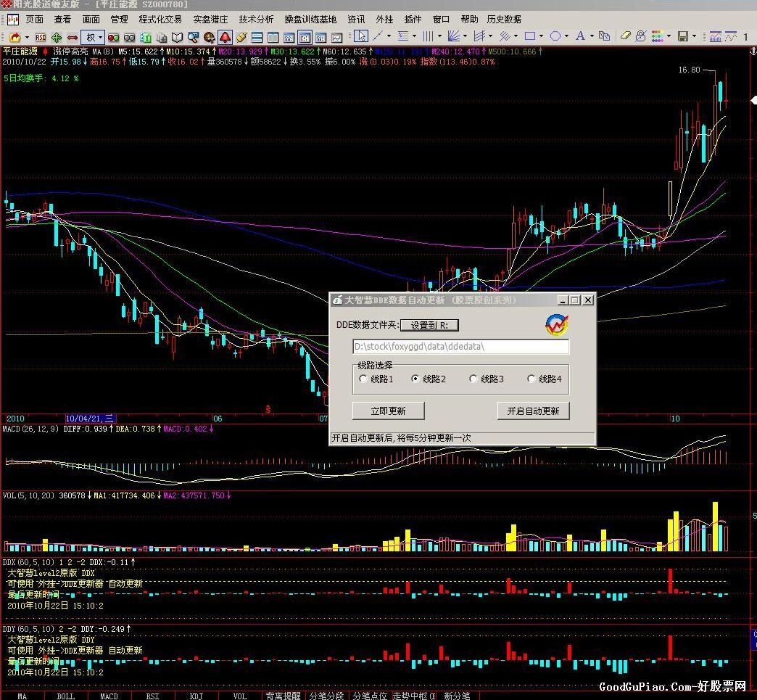Open the colored dots palette icon
This screenshot has width=757, height=700.
pyautogui.click(x=657, y=36)
